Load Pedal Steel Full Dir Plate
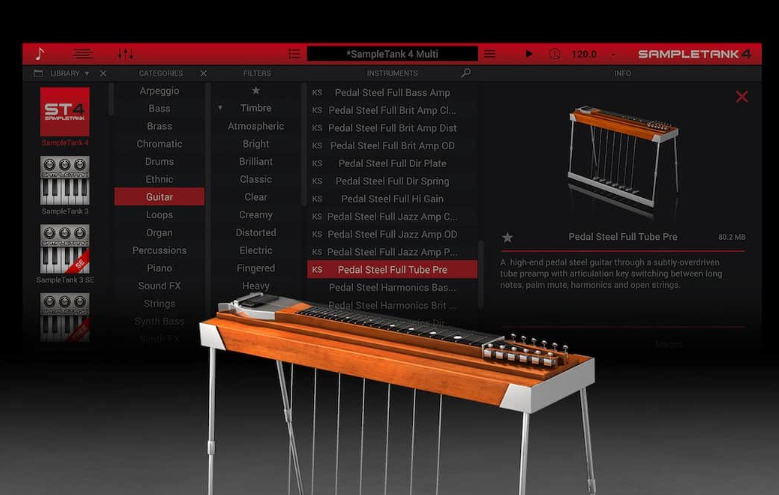The height and width of the screenshot is (495, 779). 392,164
